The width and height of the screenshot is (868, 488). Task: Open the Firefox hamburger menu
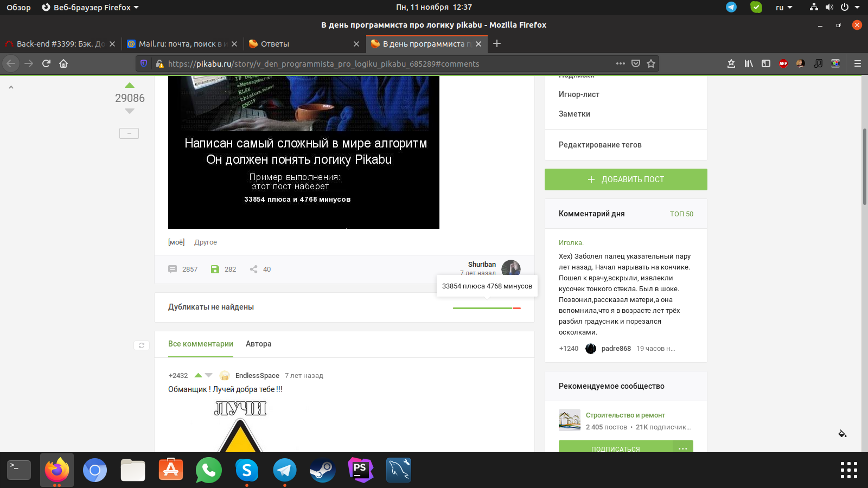tap(858, 63)
